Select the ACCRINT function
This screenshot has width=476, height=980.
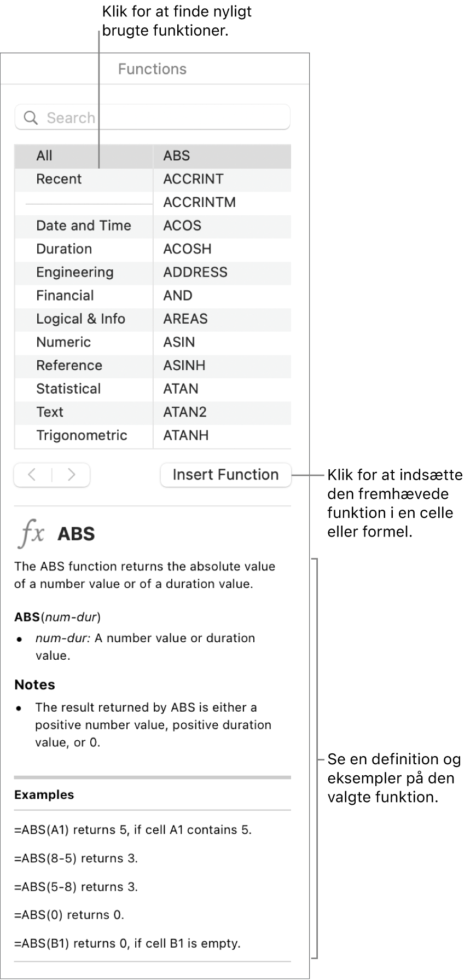(193, 179)
